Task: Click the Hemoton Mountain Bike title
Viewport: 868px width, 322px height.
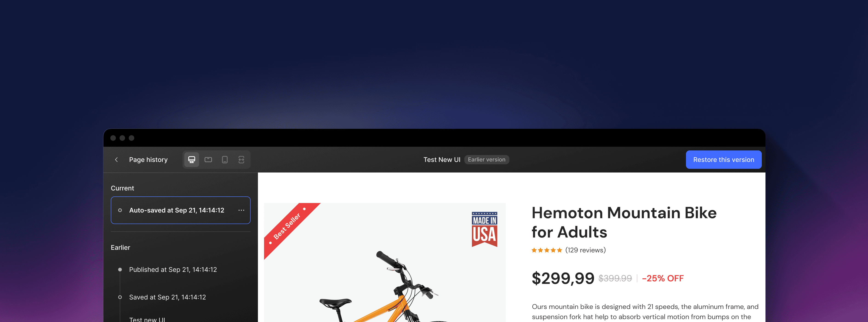Action: 624,222
